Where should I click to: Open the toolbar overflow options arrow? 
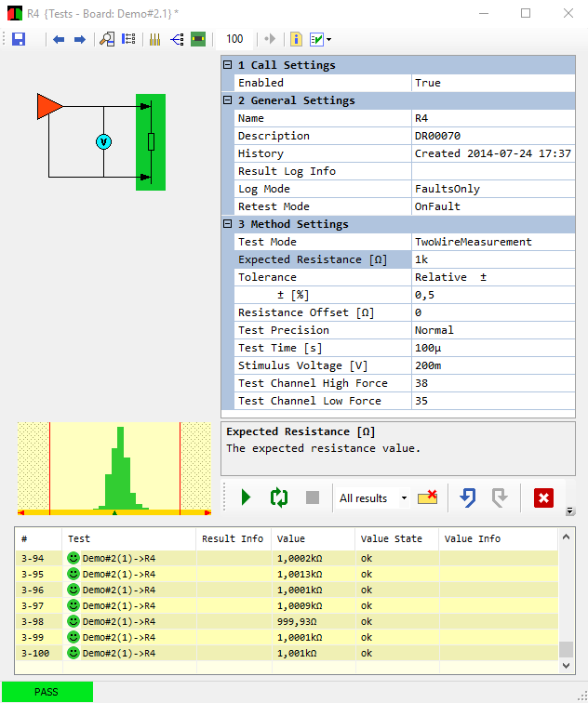[570, 511]
